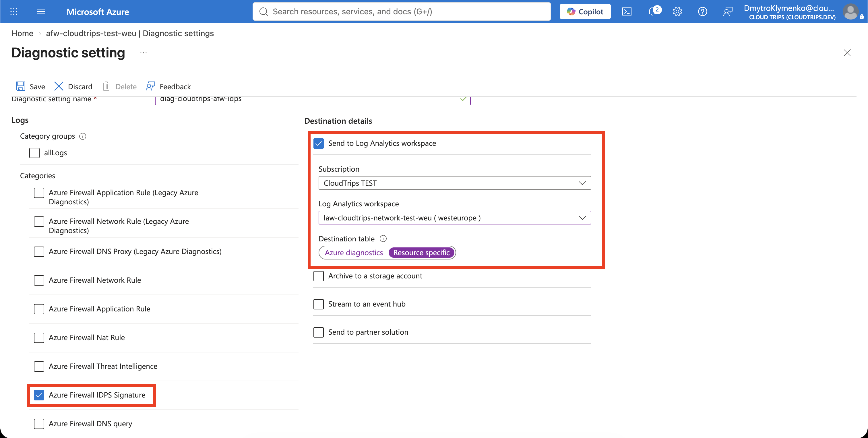The height and width of the screenshot is (438, 868).
Task: Click the Delete toolbar button
Action: tap(120, 87)
